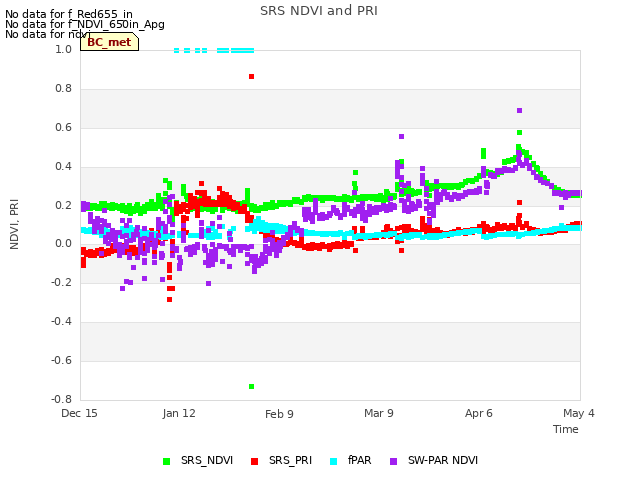
Task: Click the red SRS_PRI legend swatch
Action: click(x=255, y=461)
